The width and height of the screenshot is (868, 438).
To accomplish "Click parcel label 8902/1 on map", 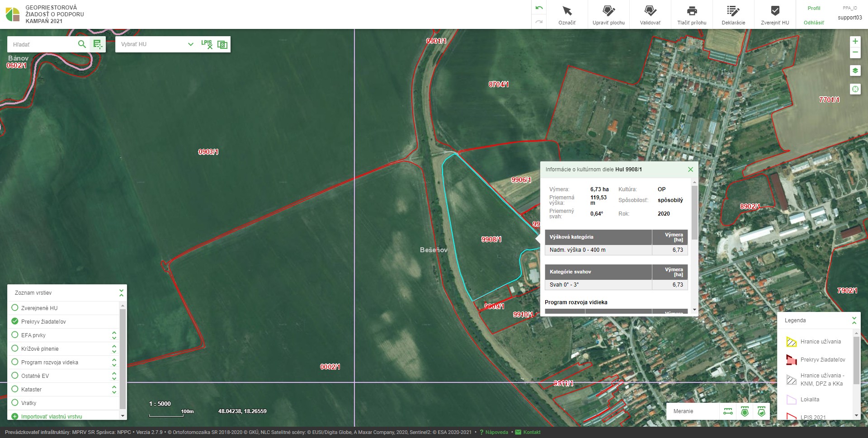I will coord(750,207).
